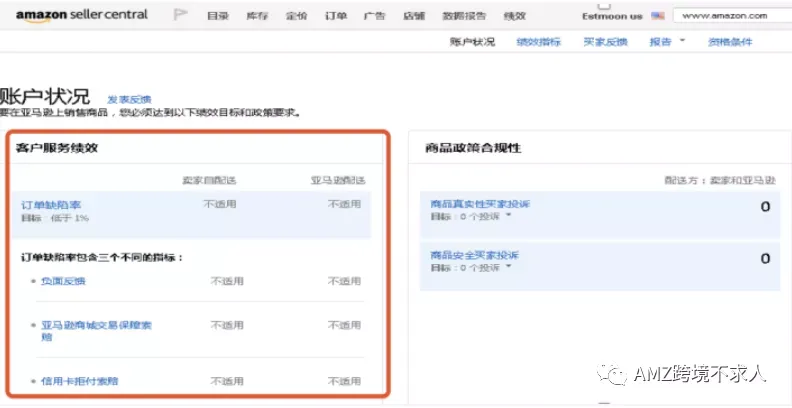Select the 账户状况 sub-navigation tab
This screenshot has height=408, width=792.
[472, 42]
